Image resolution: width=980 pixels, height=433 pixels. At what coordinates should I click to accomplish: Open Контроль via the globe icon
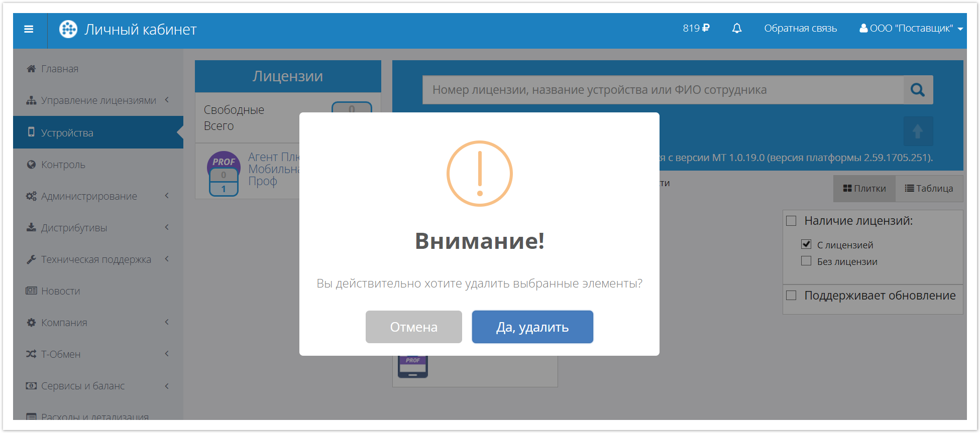pos(31,165)
